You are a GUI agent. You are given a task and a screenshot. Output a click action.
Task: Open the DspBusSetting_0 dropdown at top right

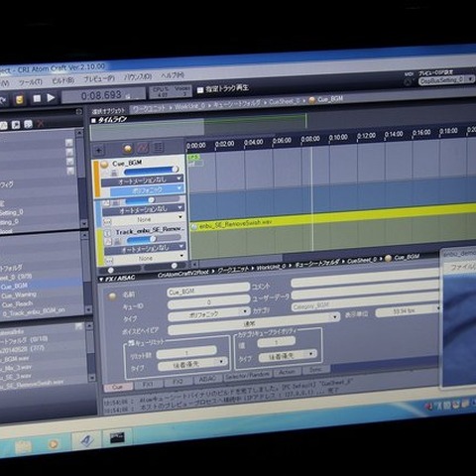[446, 79]
